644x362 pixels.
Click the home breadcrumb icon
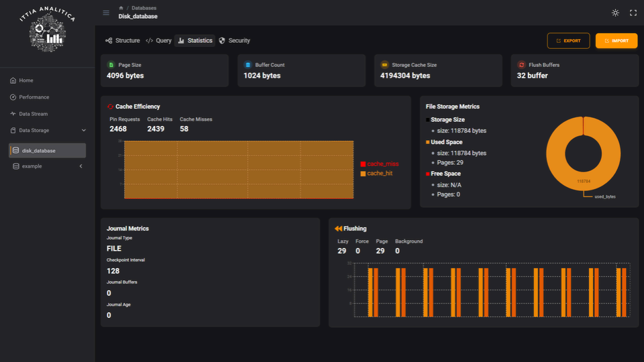(x=121, y=8)
